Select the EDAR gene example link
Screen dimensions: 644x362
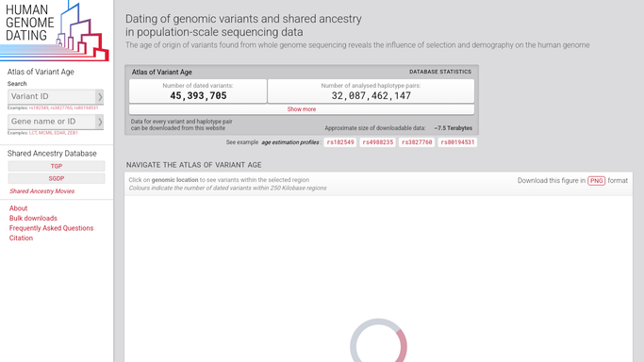click(x=59, y=133)
